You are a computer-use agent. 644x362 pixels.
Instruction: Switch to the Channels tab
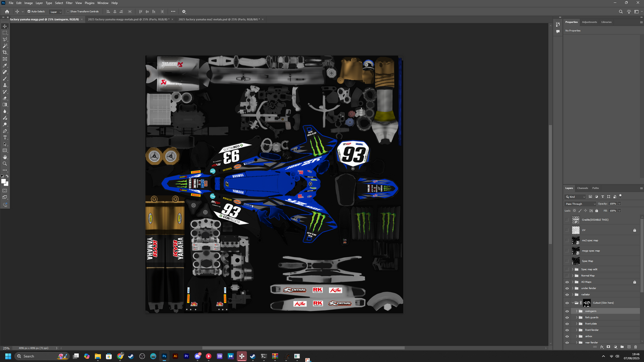point(582,188)
